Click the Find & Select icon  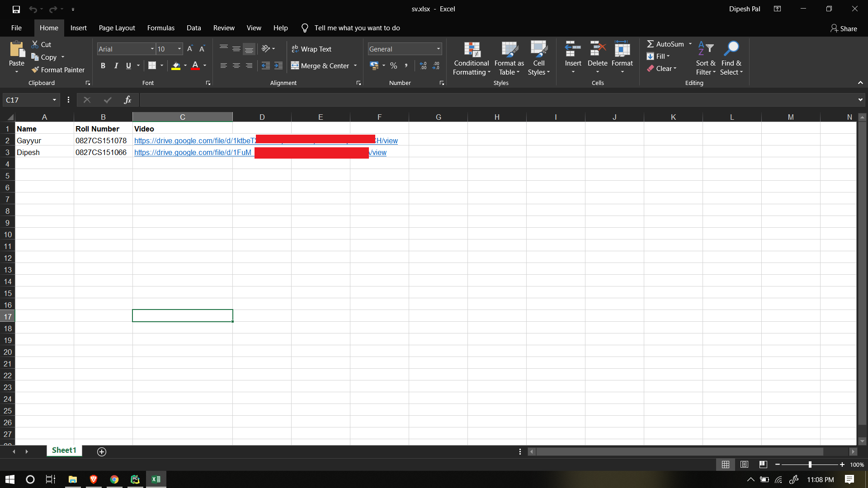coord(731,59)
